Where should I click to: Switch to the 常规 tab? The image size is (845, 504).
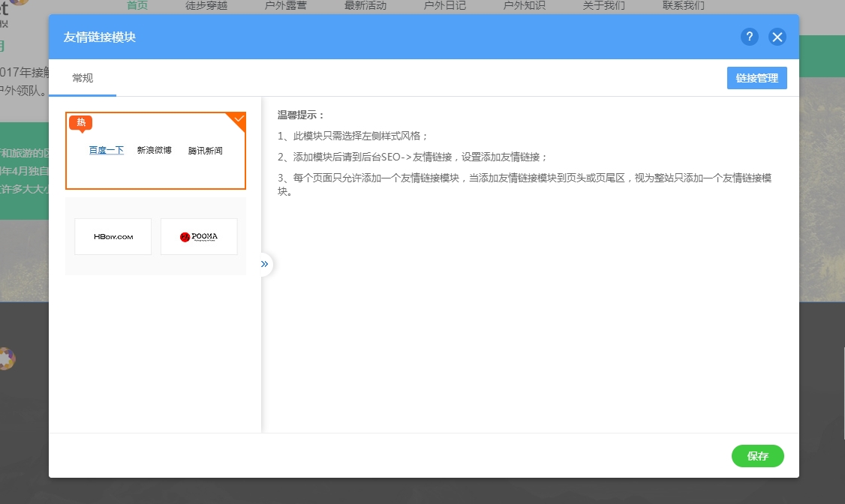click(x=83, y=78)
